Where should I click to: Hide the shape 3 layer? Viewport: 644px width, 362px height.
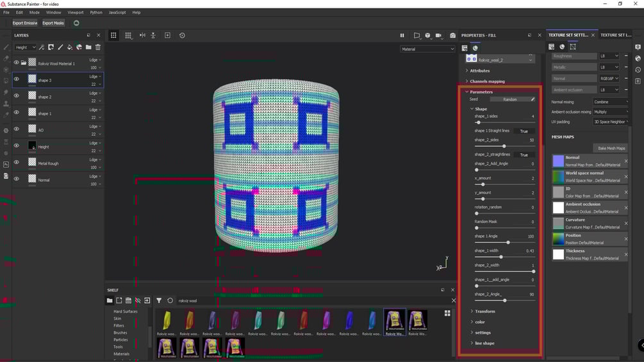click(17, 79)
